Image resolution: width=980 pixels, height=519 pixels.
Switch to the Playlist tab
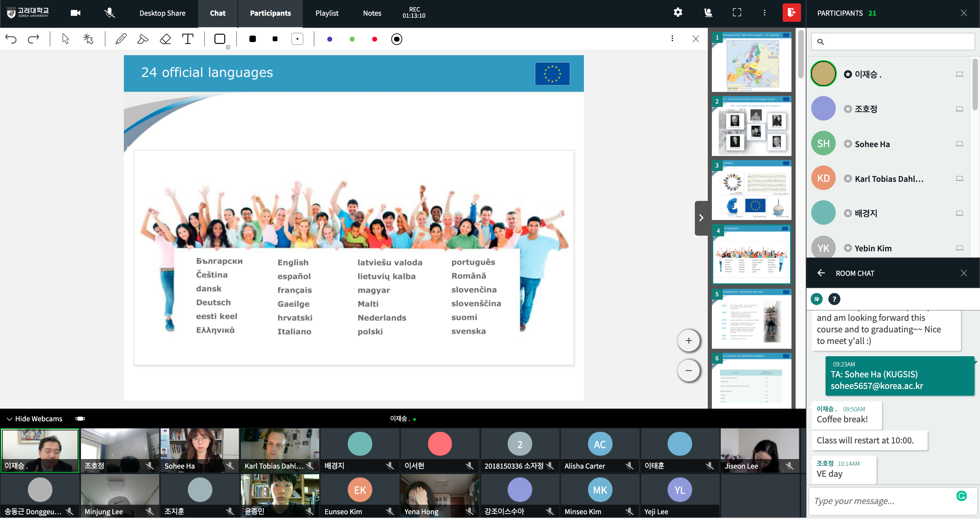tap(326, 13)
